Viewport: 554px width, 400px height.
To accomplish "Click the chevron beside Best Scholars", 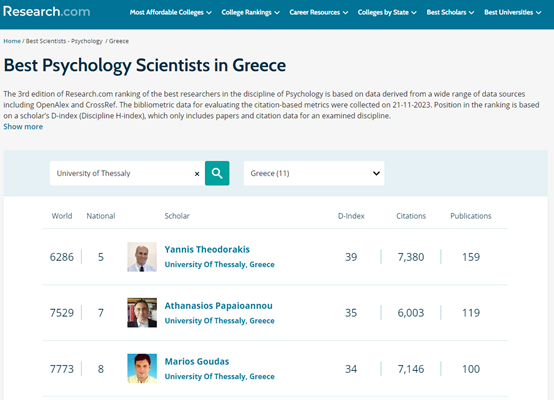I will tap(472, 13).
